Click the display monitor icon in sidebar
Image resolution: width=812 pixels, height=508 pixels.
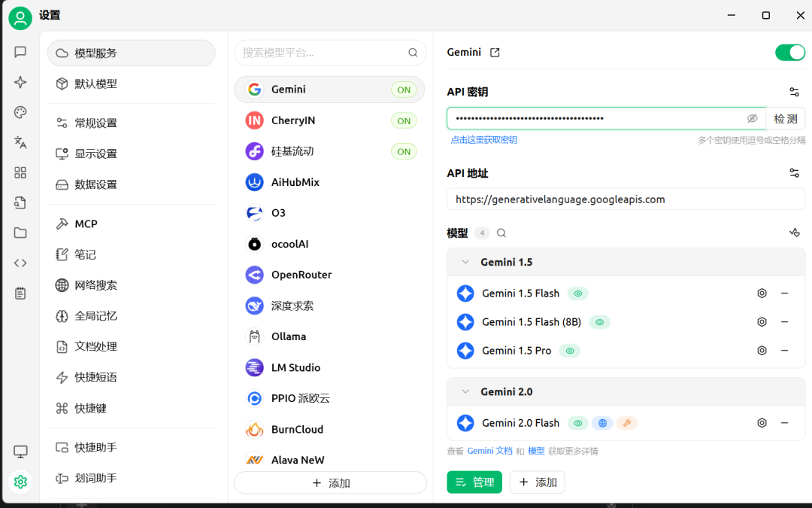(x=20, y=452)
